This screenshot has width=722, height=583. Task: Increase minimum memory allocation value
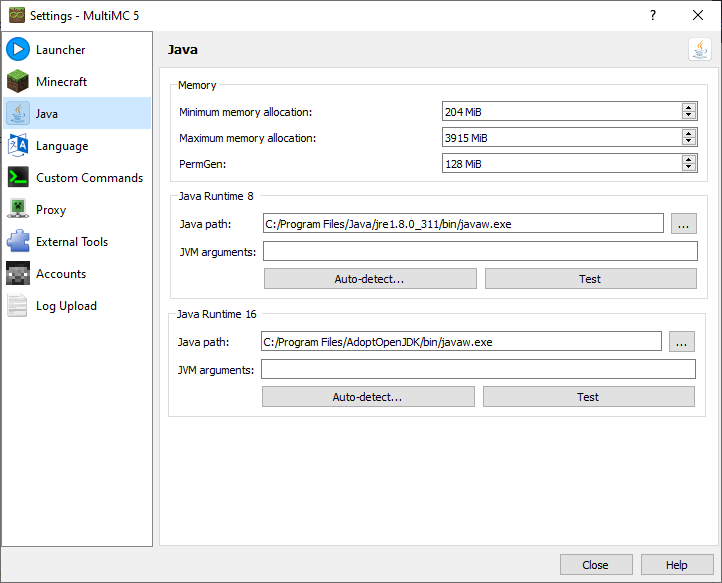[688, 107]
